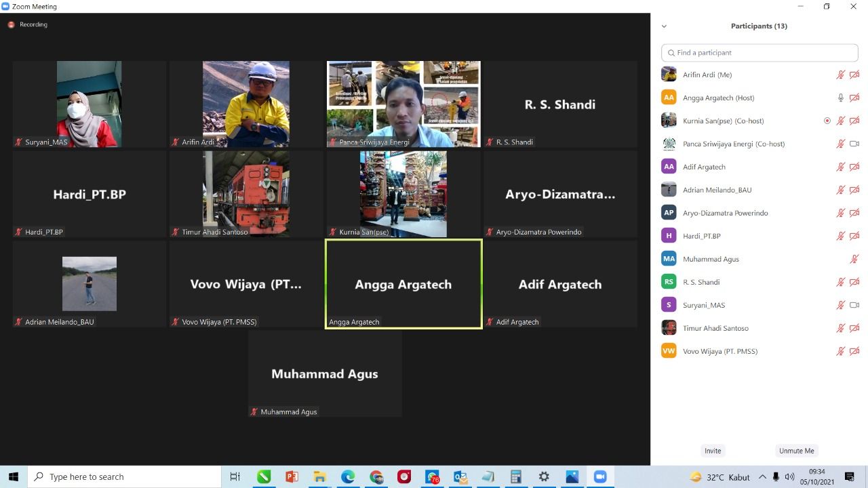
Task: Click the AA avatar of Angga Argatech (Host)
Action: (669, 98)
